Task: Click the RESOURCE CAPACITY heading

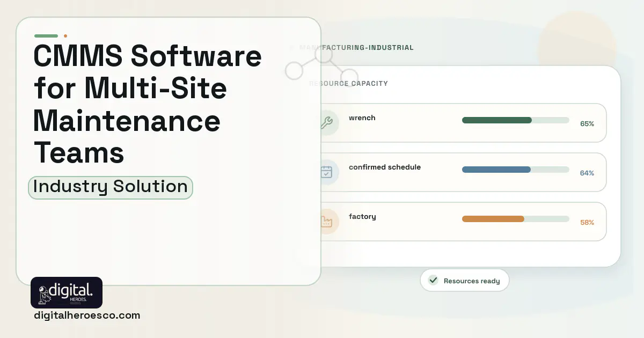Action: tap(348, 84)
